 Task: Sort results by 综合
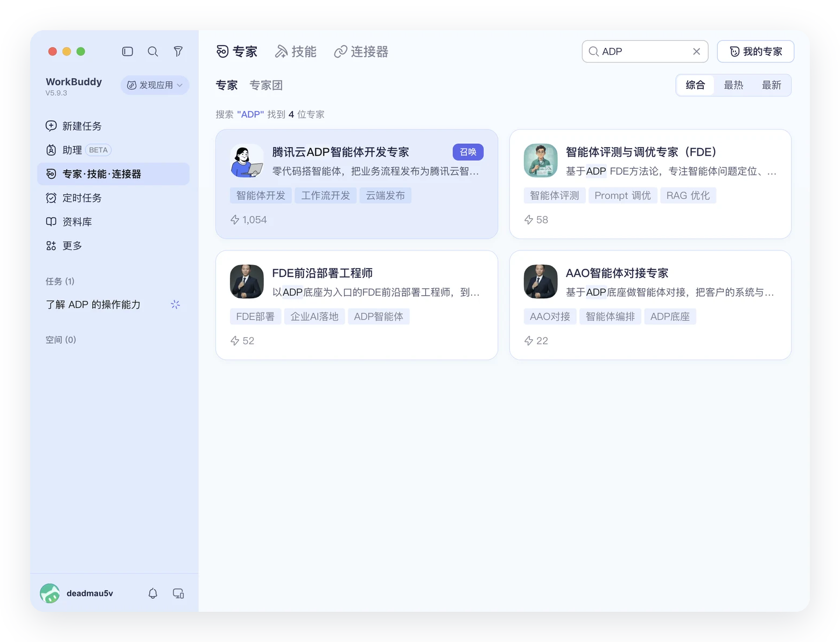click(x=695, y=85)
